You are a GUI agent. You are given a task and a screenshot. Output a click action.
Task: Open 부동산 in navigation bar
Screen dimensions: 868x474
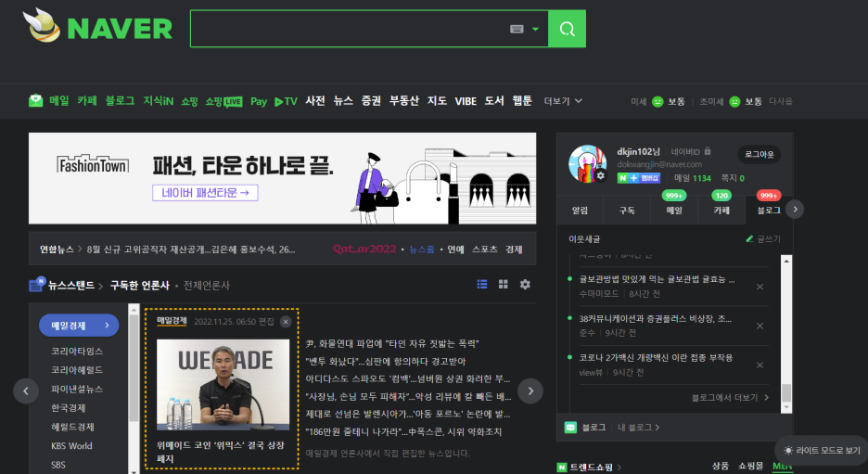click(x=404, y=101)
